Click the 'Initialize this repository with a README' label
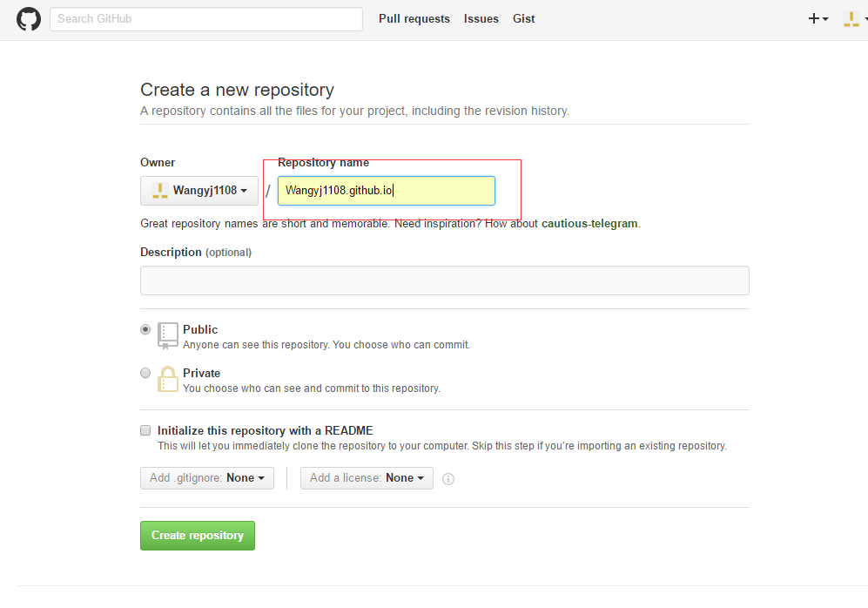The height and width of the screenshot is (608, 868). (266, 431)
